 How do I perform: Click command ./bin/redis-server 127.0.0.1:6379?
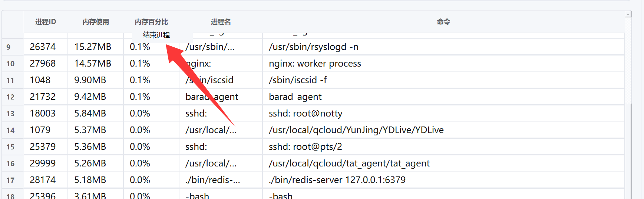pyautogui.click(x=443, y=180)
